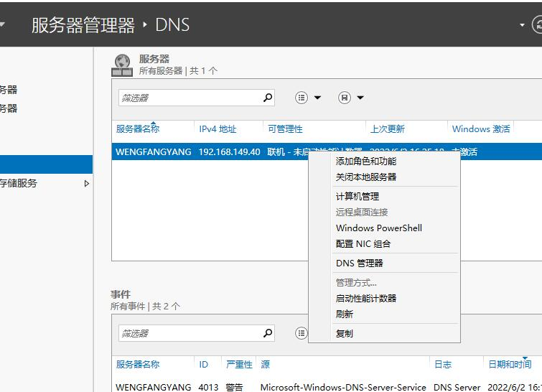The height and width of the screenshot is (392, 542).
Task: Click the search icon in servers filter
Action: pos(268,98)
